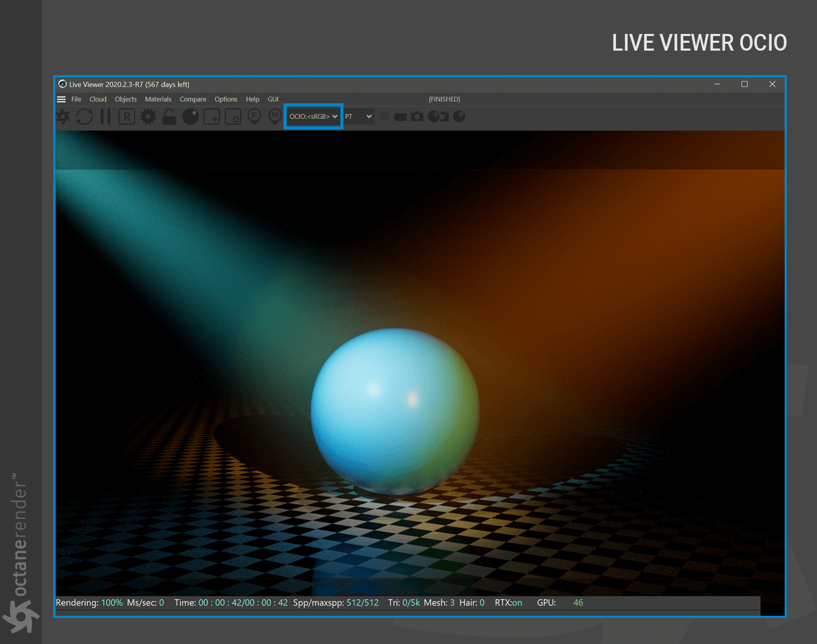Select the render region plus-square icon
The height and width of the screenshot is (644, 817).
[x=212, y=117]
